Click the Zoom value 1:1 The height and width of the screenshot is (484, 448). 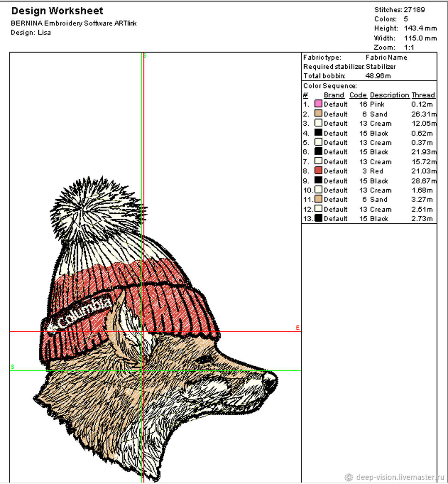coord(409,47)
